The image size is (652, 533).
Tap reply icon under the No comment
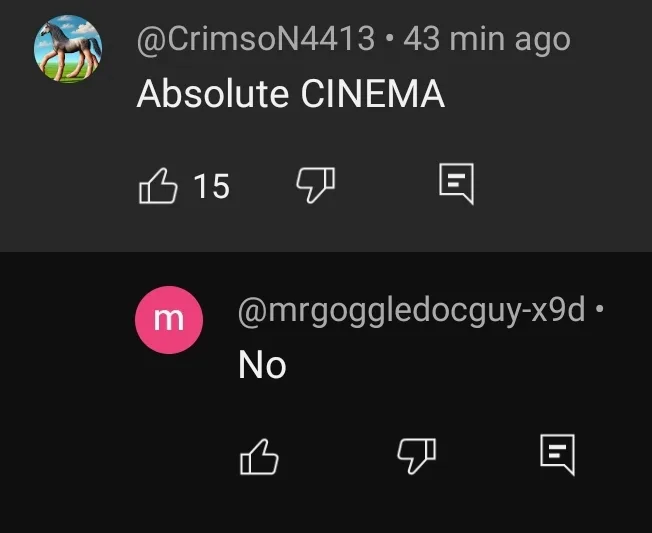[x=558, y=454]
